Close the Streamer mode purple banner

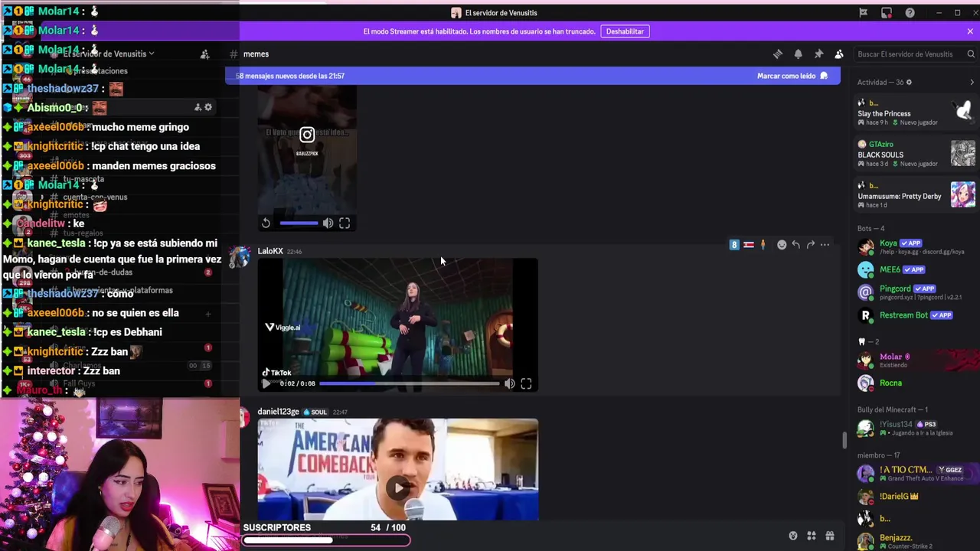970,31
